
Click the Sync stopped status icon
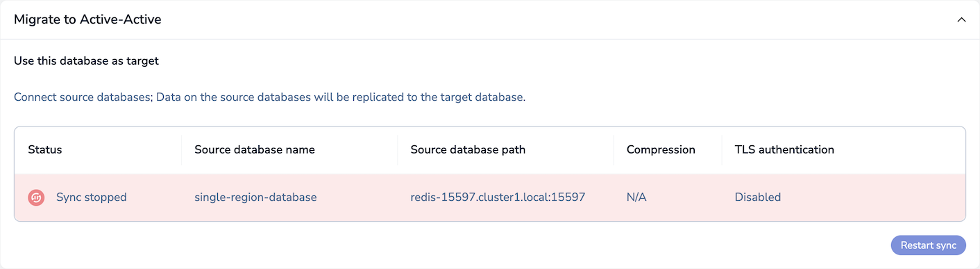pyautogui.click(x=36, y=197)
